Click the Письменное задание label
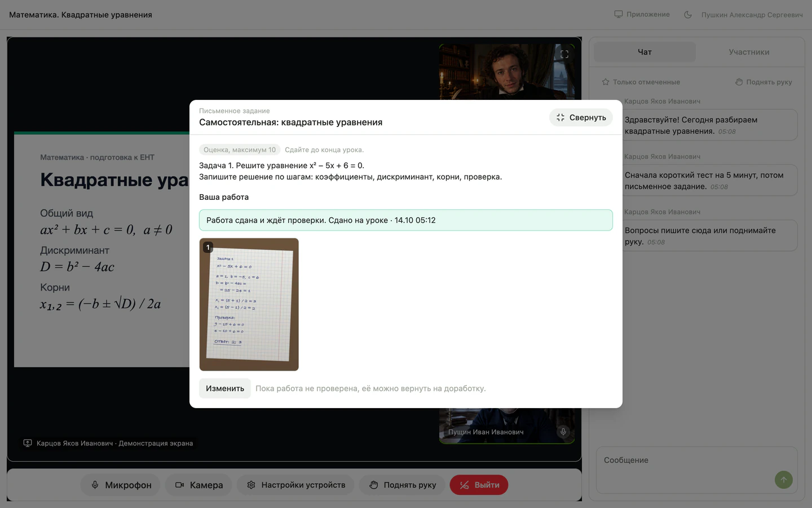The width and height of the screenshot is (812, 508). coord(235,111)
